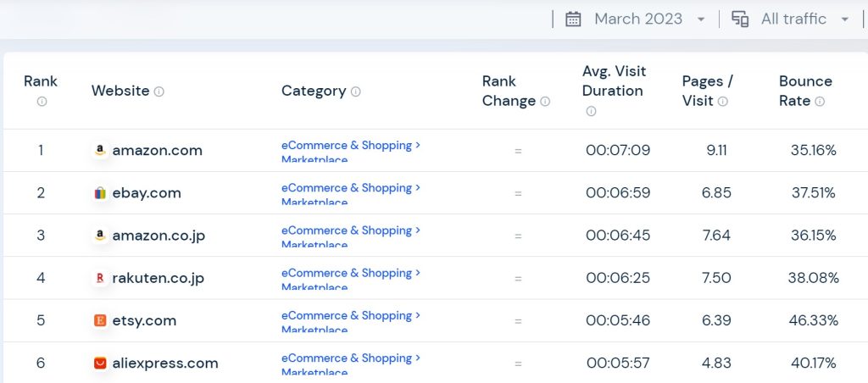This screenshot has width=868, height=383.
Task: Click the info icon next to Rank Change
Action: pyautogui.click(x=545, y=102)
